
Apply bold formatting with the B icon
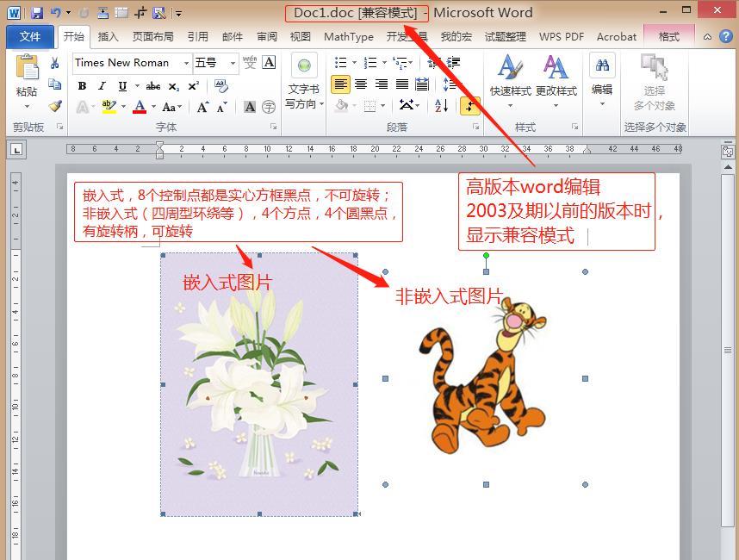tap(83, 85)
